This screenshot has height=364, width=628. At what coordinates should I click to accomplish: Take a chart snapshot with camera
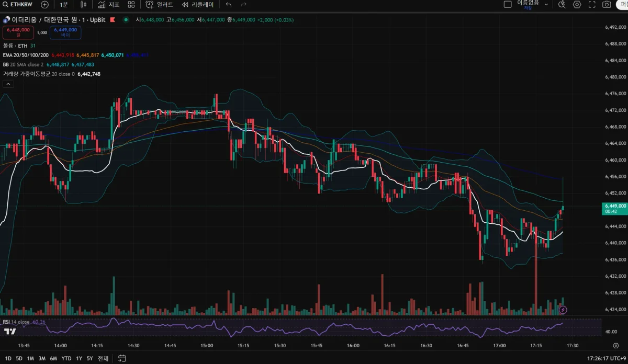point(607,4)
